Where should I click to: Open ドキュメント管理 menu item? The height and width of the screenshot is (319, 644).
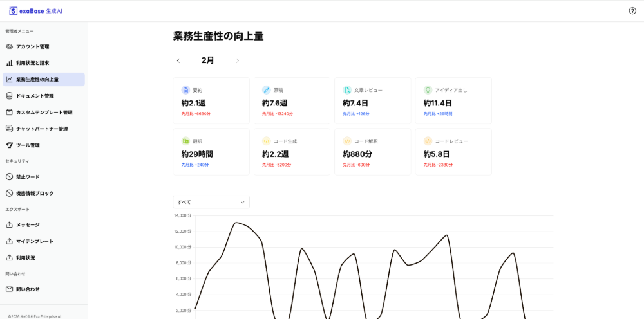click(44, 96)
